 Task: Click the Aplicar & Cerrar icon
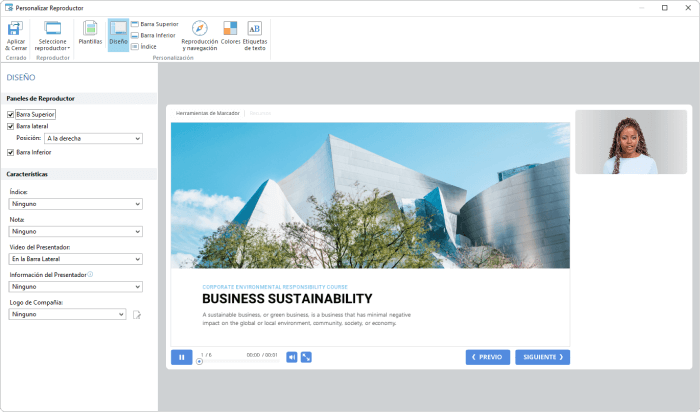(x=16, y=29)
